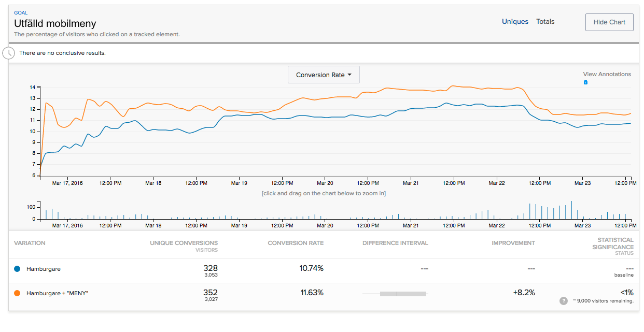Open the Conversion Rate dropdown

(x=324, y=75)
